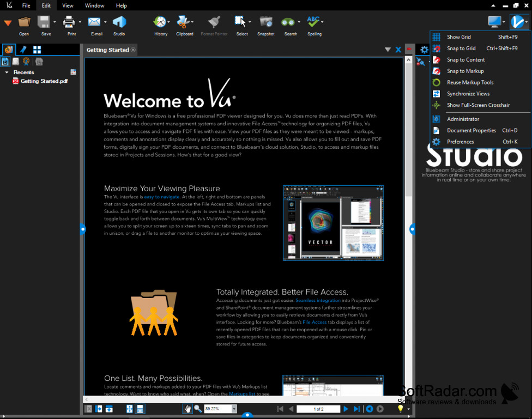Click the page number field '1 of 2'
Viewport: 532px width, 419px height.
coord(318,409)
